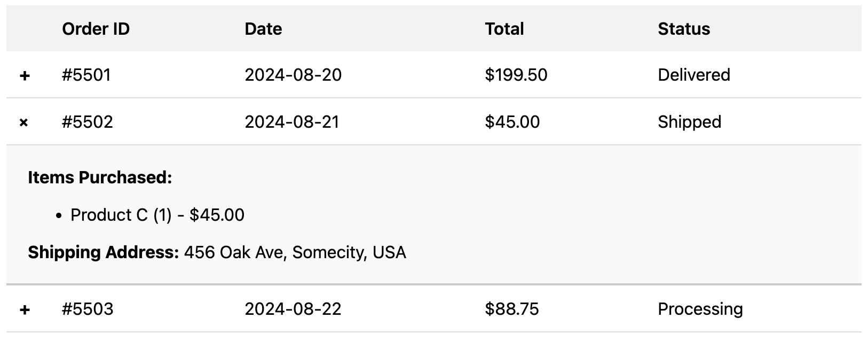868x341 pixels.
Task: Select order ID #5503
Action: point(88,309)
